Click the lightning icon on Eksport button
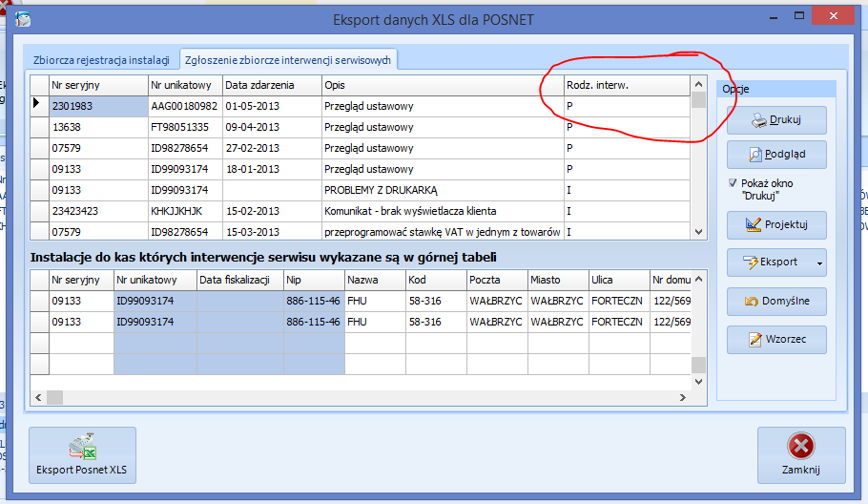The image size is (868, 504). tap(751, 262)
